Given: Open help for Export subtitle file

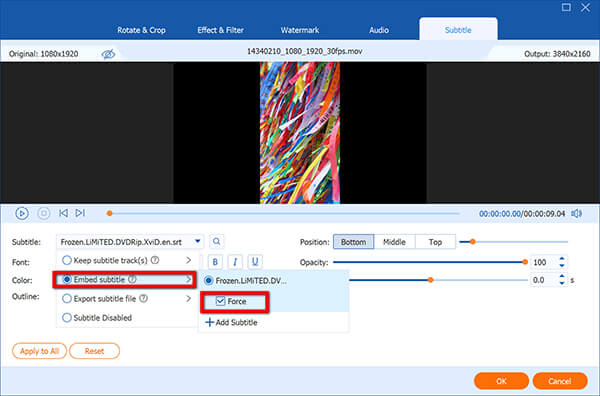Looking at the screenshot, I should point(143,298).
